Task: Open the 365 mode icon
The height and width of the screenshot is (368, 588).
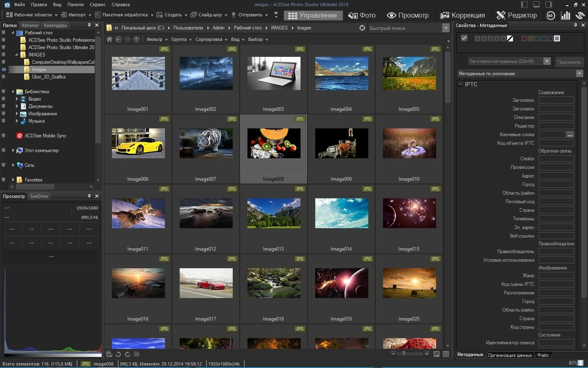Action: 550,16
